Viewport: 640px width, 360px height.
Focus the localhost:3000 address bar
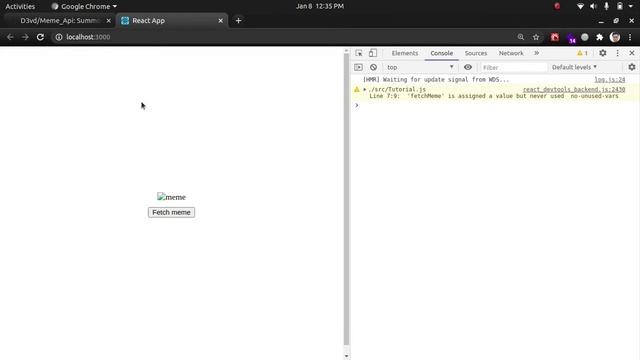282,37
